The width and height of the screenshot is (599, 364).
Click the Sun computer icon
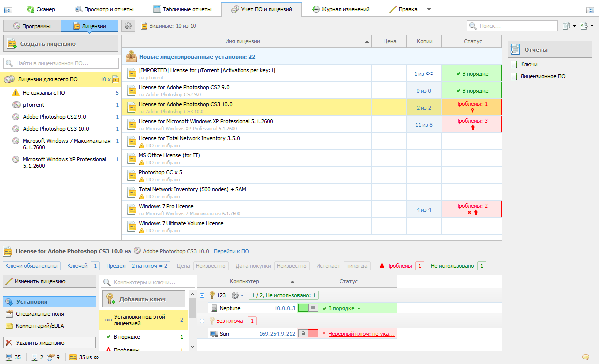214,334
